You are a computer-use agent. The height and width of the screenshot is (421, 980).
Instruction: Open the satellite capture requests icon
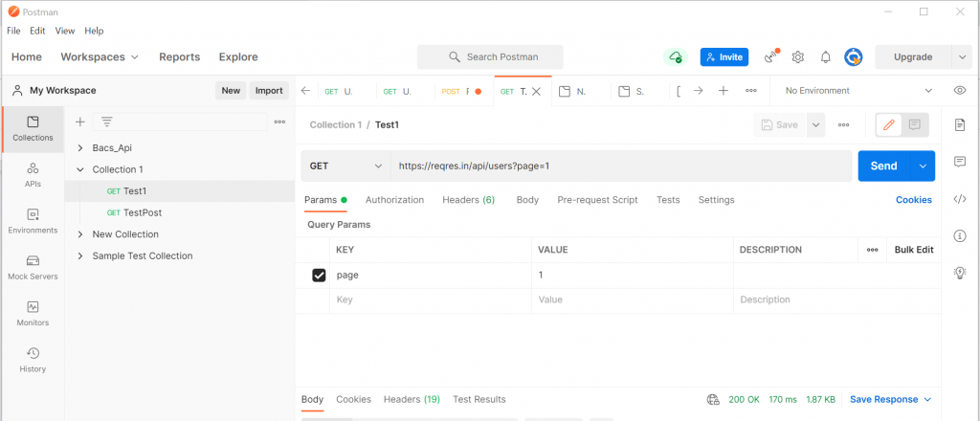tap(771, 56)
